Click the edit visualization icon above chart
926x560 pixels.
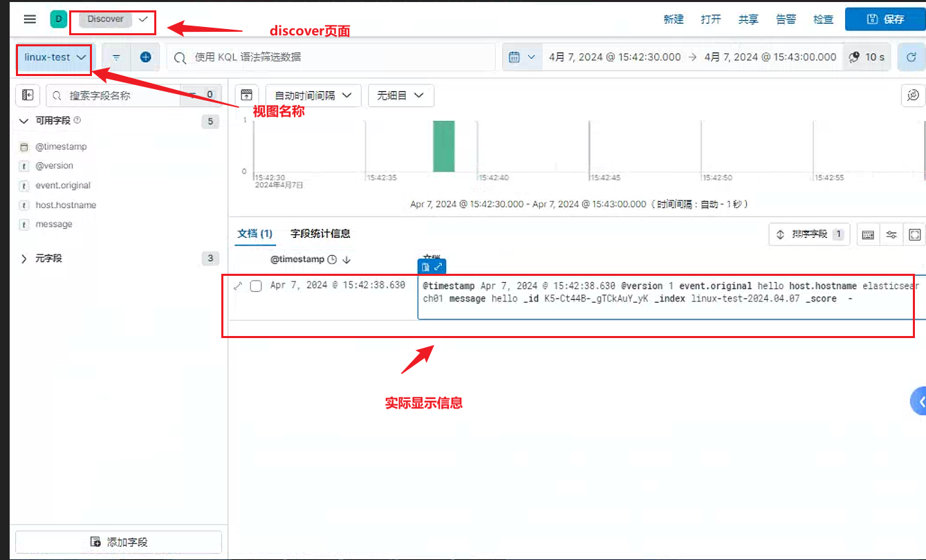click(x=913, y=95)
